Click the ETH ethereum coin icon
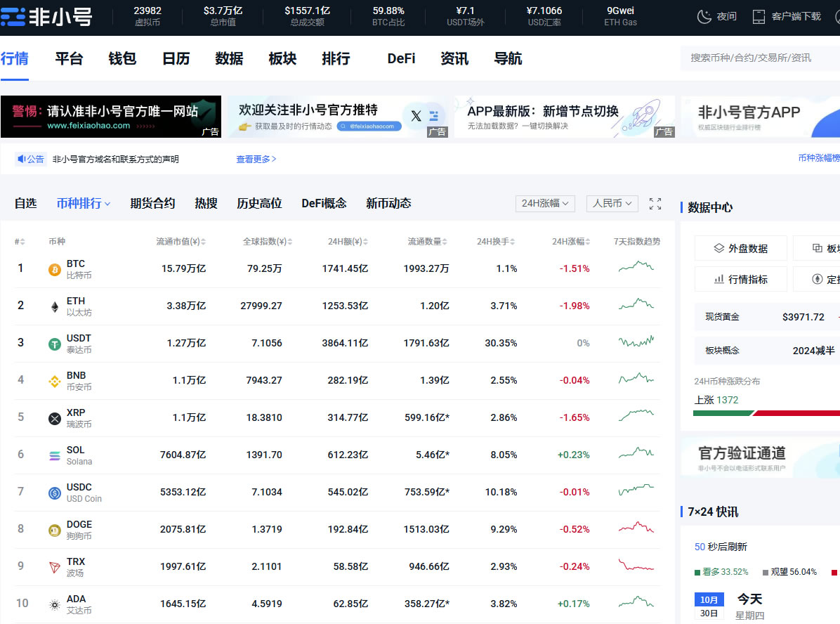 tap(54, 306)
